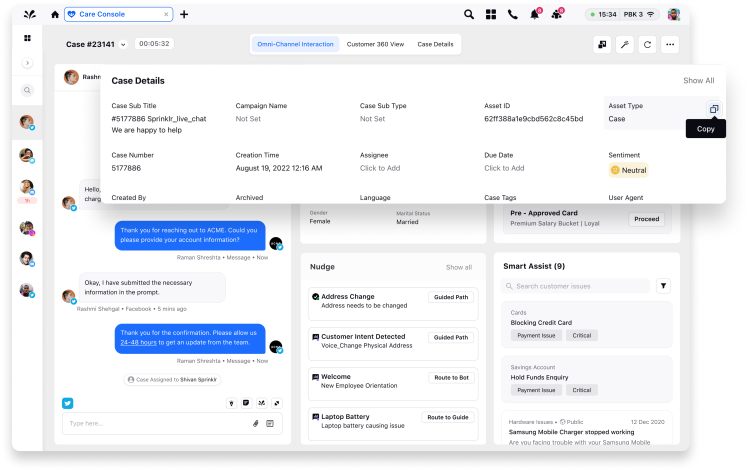Click the Proceed button on Pre-Approved Card
This screenshot has width=750, height=471.
[646, 219]
